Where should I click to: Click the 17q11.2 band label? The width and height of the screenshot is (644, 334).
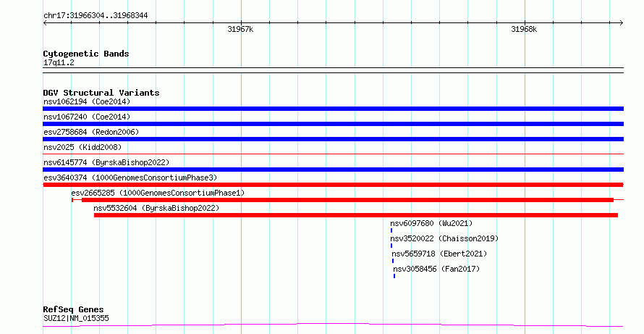59,63
